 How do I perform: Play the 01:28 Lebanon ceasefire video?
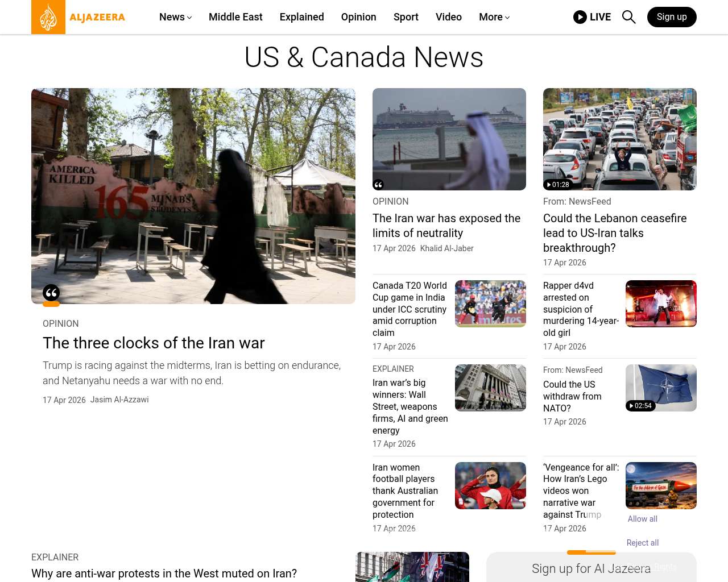pos(557,185)
